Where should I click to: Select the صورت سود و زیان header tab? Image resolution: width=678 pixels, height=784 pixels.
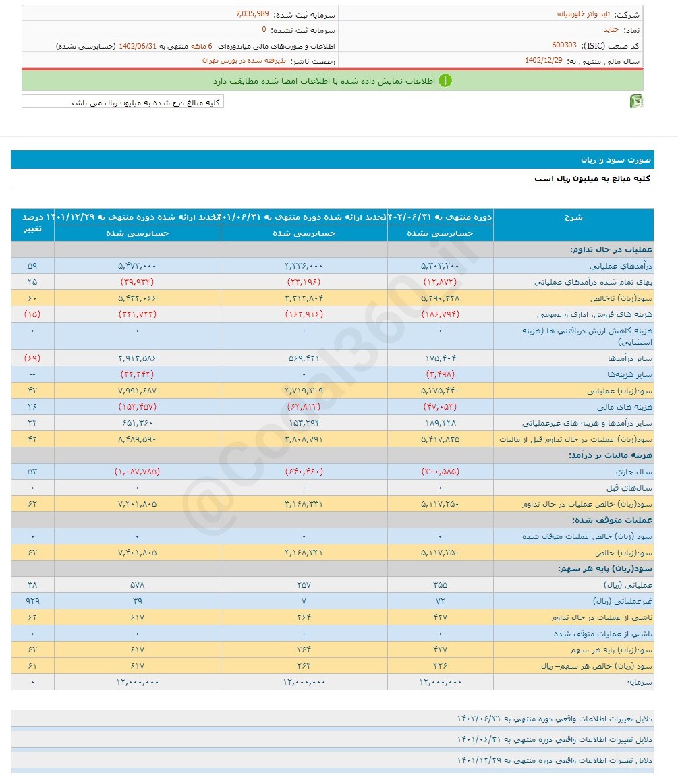coord(617,160)
